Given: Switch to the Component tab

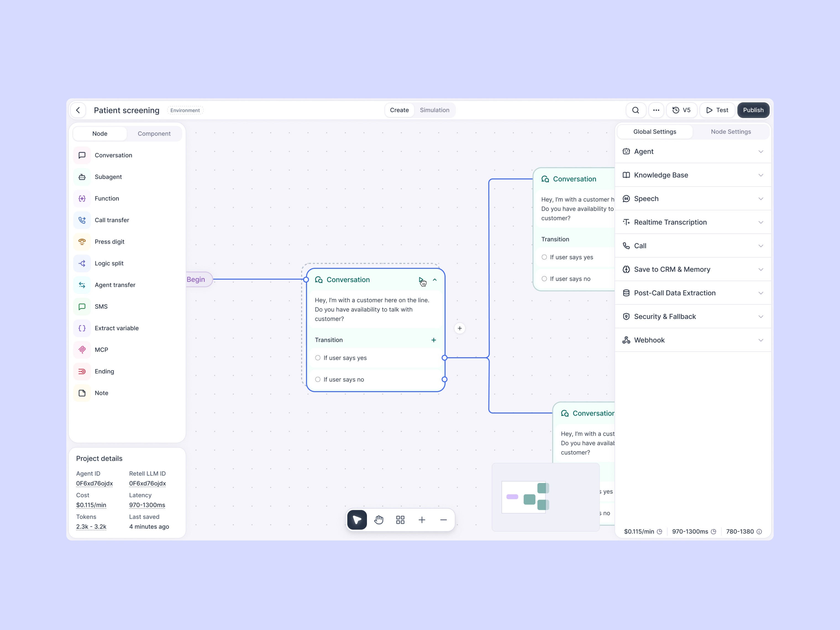Looking at the screenshot, I should [154, 134].
